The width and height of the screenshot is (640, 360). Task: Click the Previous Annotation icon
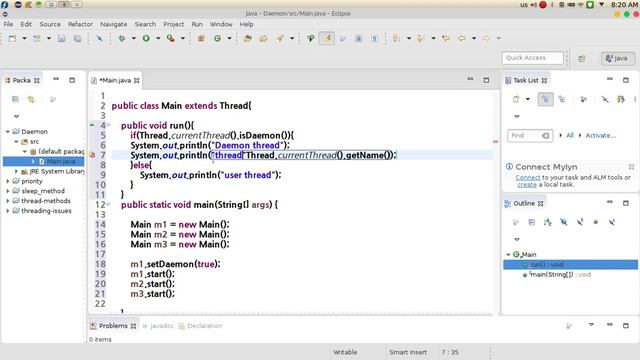click(x=420, y=38)
